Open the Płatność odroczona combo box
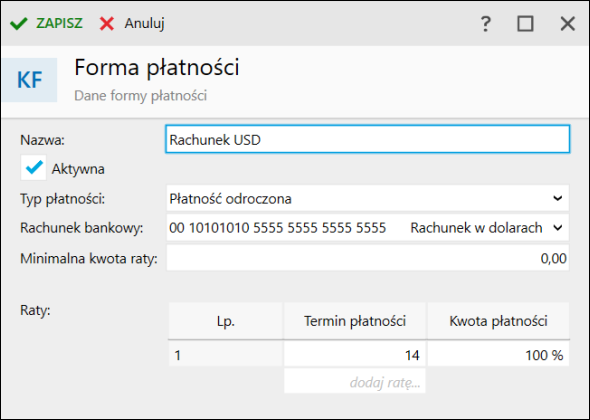 (x=368, y=198)
